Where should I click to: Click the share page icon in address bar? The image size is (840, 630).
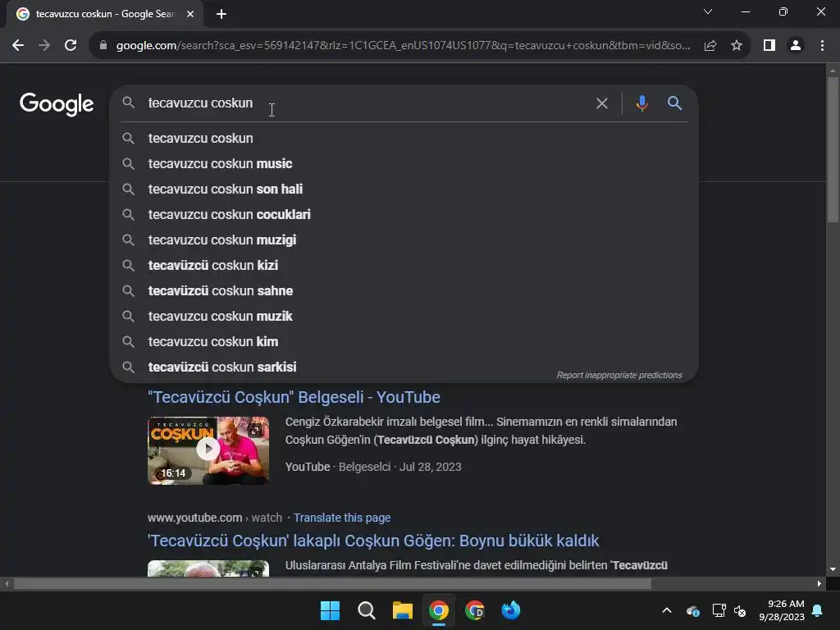pyautogui.click(x=710, y=46)
